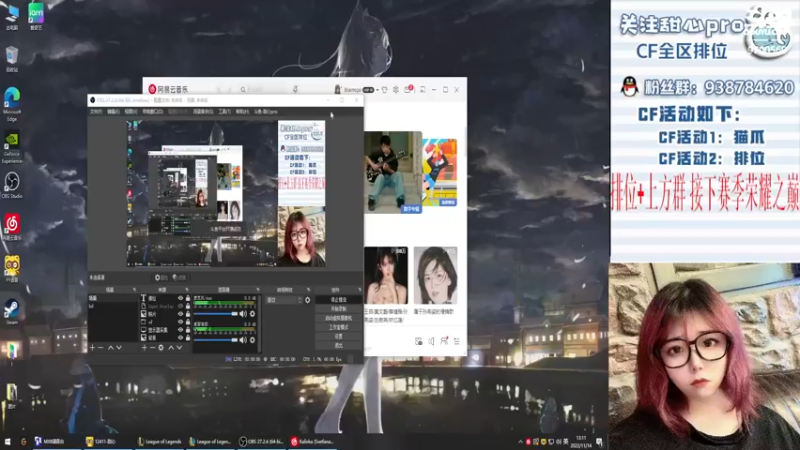Open the 麦克风/Aux audio settings gear
The height and width of the screenshot is (450, 800).
pos(252,314)
